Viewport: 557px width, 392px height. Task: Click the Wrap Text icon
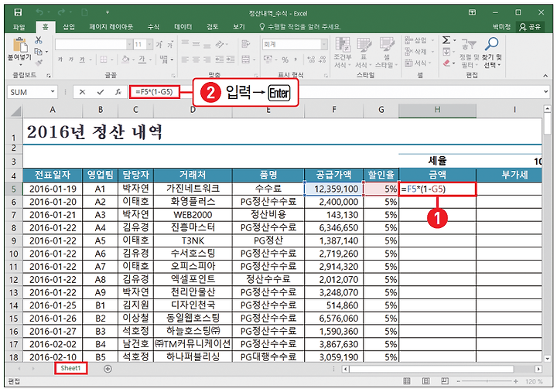[x=245, y=44]
